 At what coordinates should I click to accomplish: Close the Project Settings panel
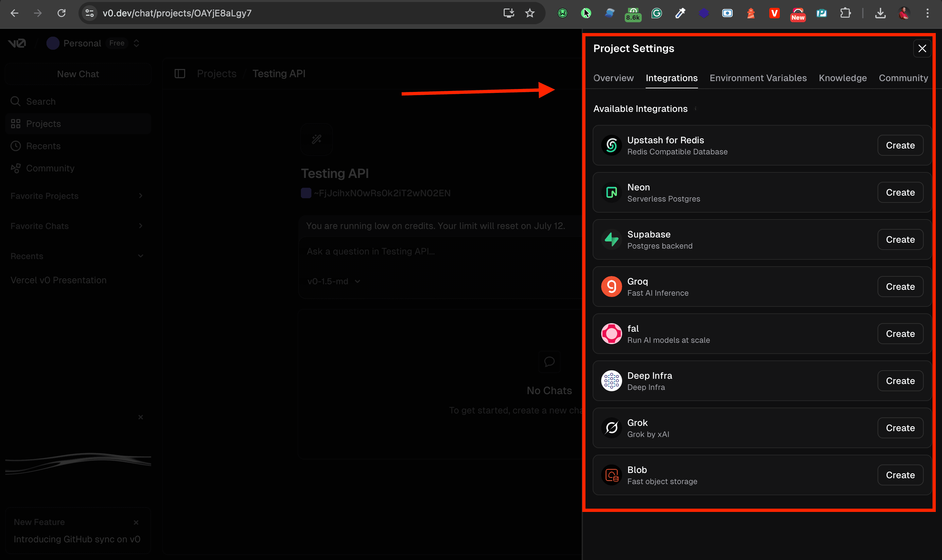point(922,48)
